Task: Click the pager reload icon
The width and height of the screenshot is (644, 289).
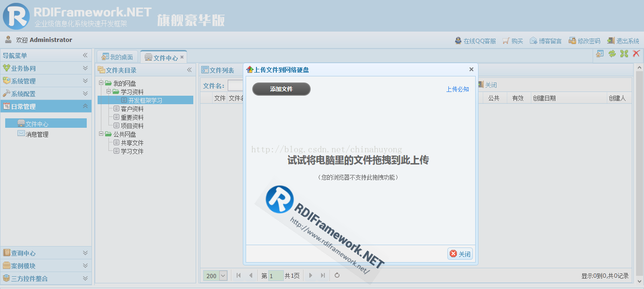Action: pos(337,275)
